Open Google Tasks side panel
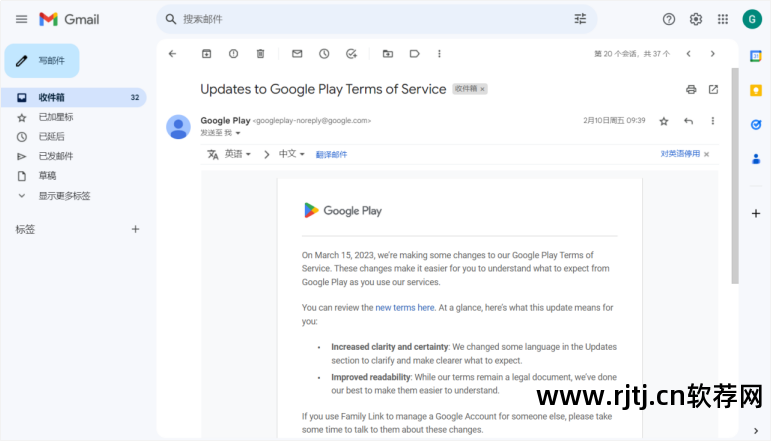 tap(756, 125)
